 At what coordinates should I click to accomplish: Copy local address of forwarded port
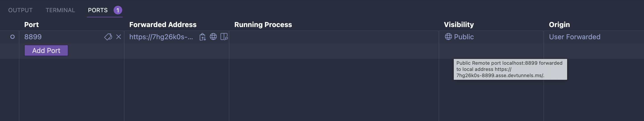coord(202,37)
